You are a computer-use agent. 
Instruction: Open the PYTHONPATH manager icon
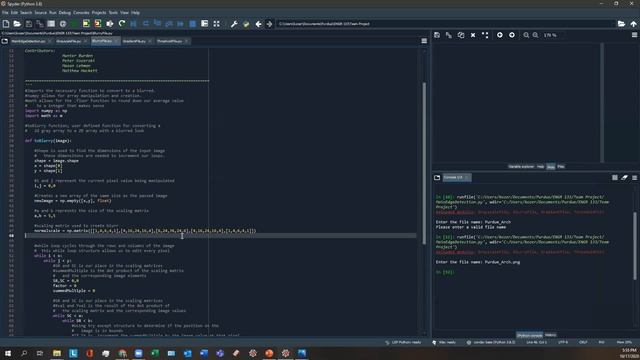coord(246,24)
